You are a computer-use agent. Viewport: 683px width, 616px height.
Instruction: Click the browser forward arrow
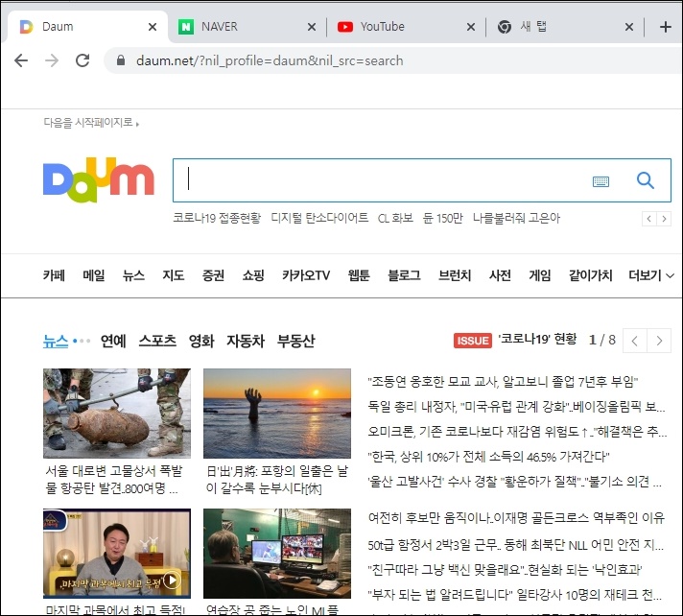[52, 60]
